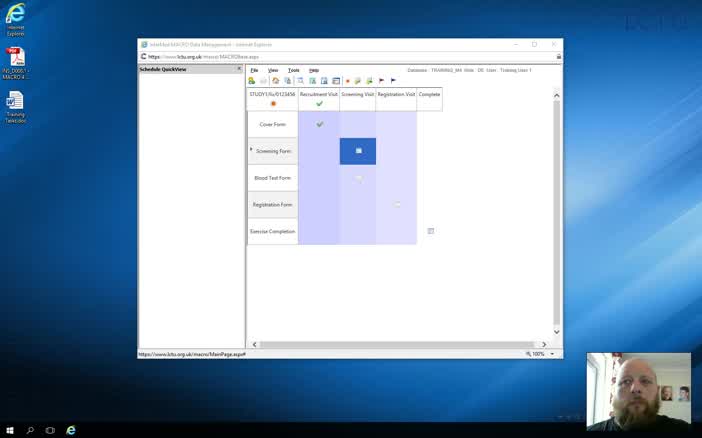Select the Registration Form row label
The width and height of the screenshot is (702, 438).
coord(272,205)
